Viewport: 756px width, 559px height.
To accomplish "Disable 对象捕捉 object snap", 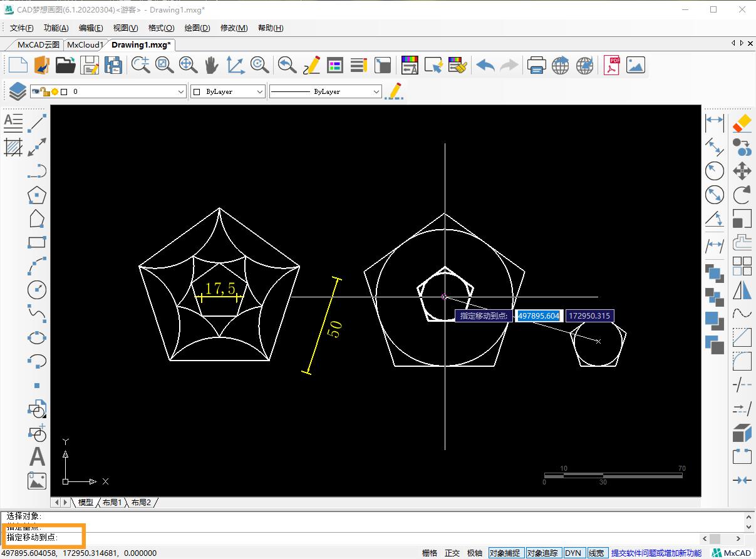I will 505,553.
